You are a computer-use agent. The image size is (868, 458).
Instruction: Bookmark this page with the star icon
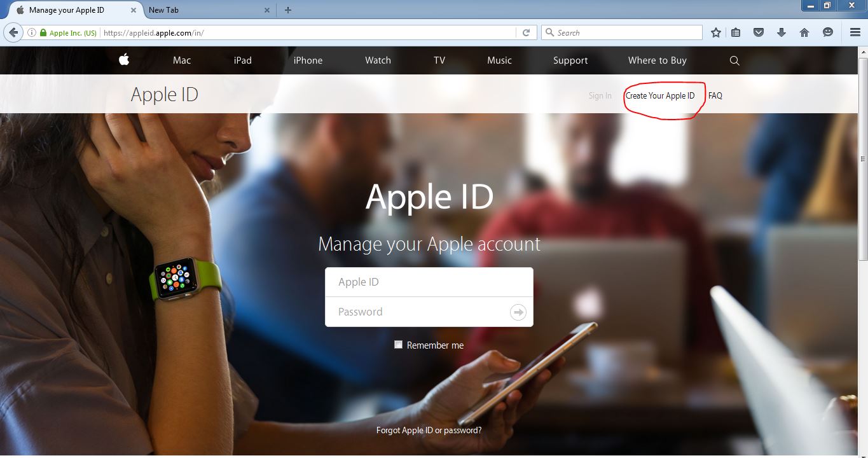pyautogui.click(x=716, y=32)
